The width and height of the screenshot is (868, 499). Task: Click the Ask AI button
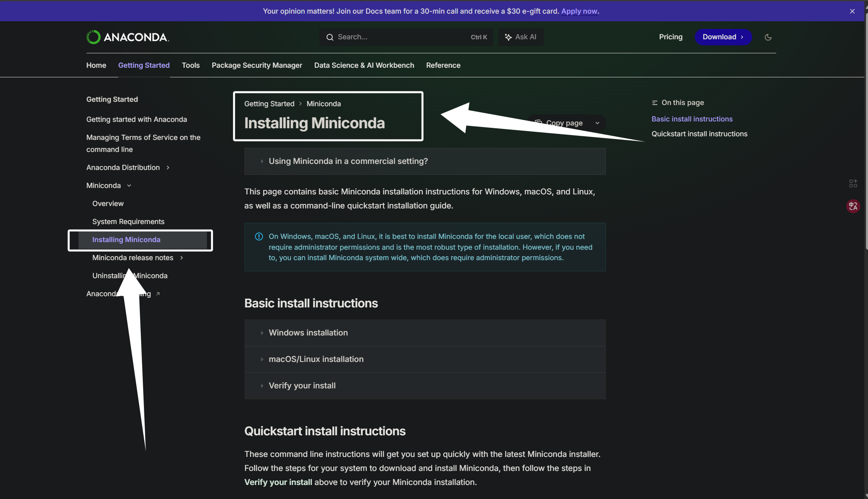520,37
